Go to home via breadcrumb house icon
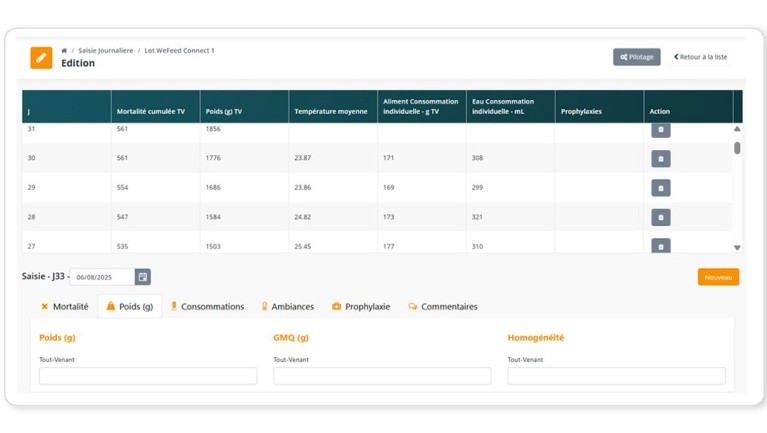This screenshot has width=767, height=433. tap(64, 50)
